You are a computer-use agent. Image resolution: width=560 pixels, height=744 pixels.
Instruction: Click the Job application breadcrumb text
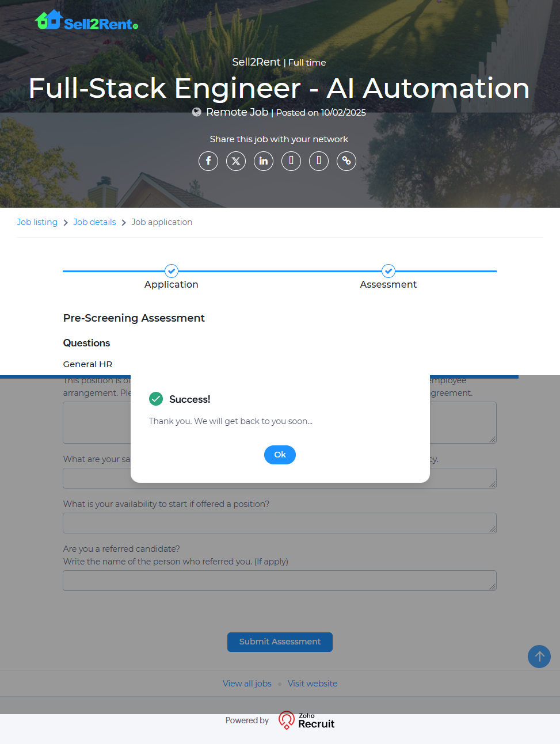click(x=162, y=222)
